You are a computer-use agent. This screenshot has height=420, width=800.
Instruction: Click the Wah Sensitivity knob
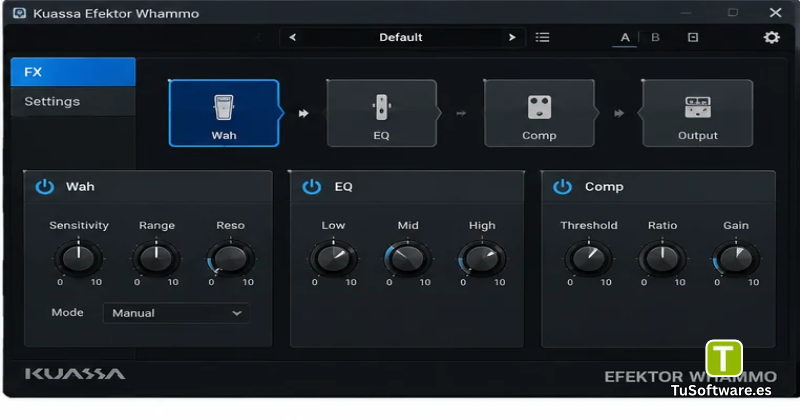click(79, 258)
